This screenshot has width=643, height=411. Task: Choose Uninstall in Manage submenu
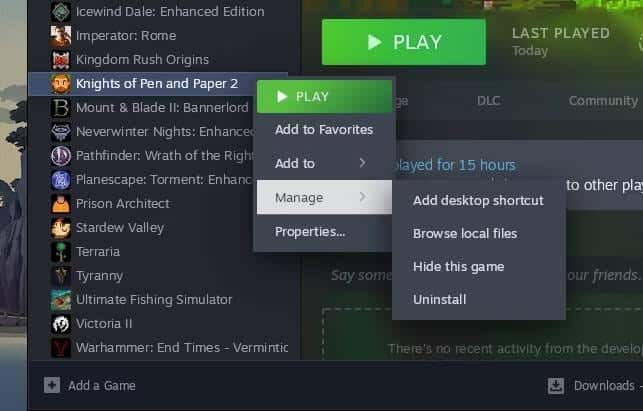click(x=440, y=299)
